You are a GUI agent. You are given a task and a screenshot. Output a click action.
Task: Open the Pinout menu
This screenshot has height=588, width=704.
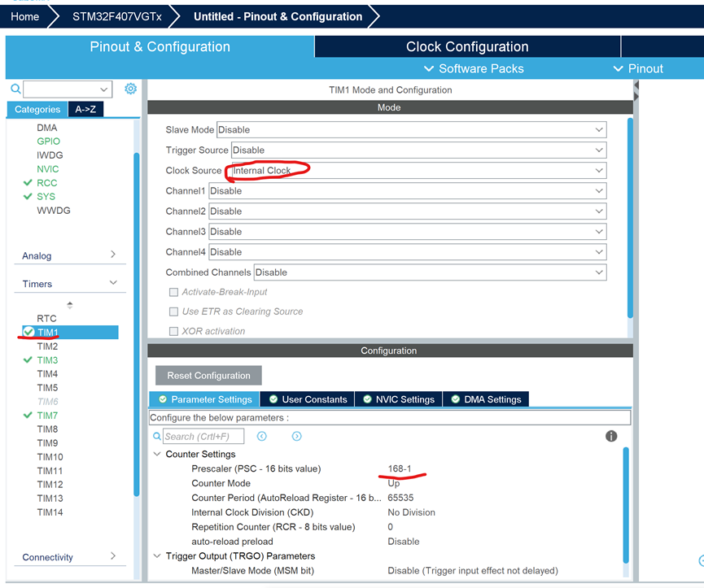coord(638,68)
